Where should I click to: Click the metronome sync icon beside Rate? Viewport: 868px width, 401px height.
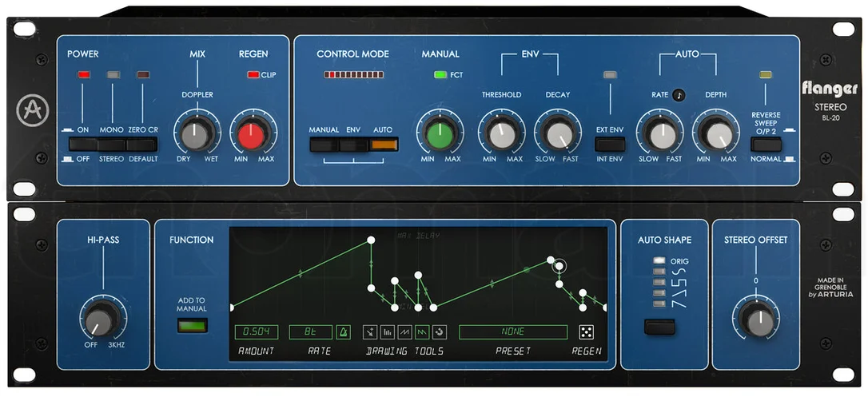pyautogui.click(x=343, y=332)
